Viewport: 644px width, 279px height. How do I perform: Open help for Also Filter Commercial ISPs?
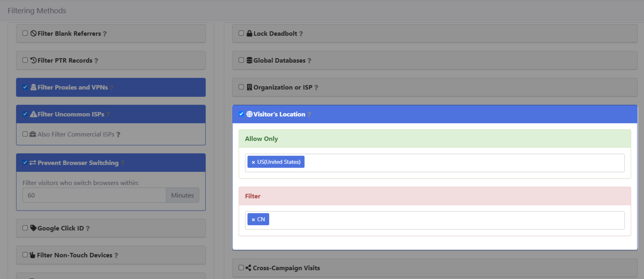[x=118, y=135]
